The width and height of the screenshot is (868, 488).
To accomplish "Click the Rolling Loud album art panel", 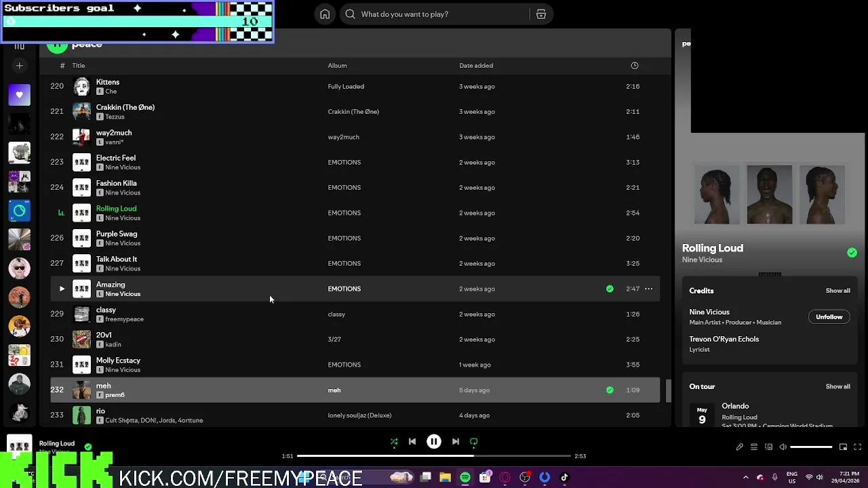I will point(770,195).
